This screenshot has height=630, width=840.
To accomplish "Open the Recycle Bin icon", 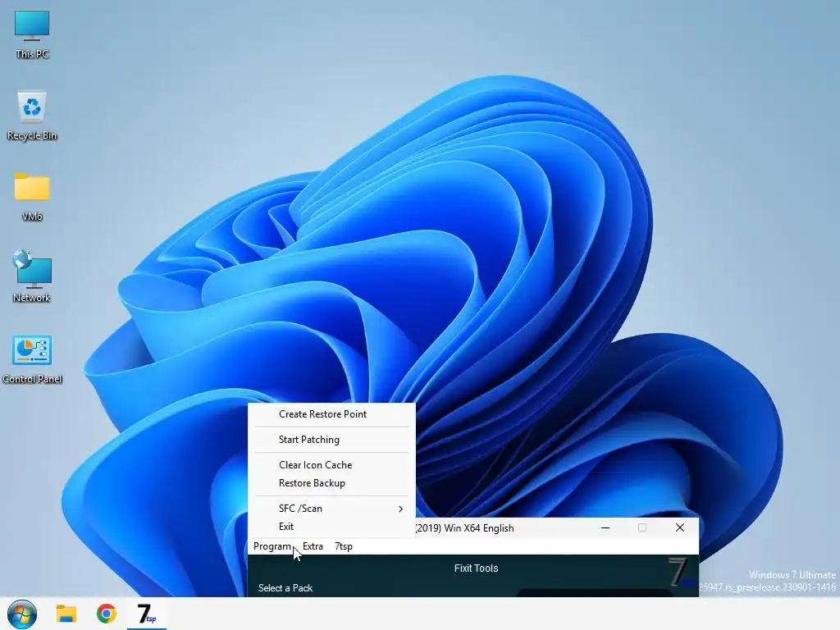I will point(32,115).
